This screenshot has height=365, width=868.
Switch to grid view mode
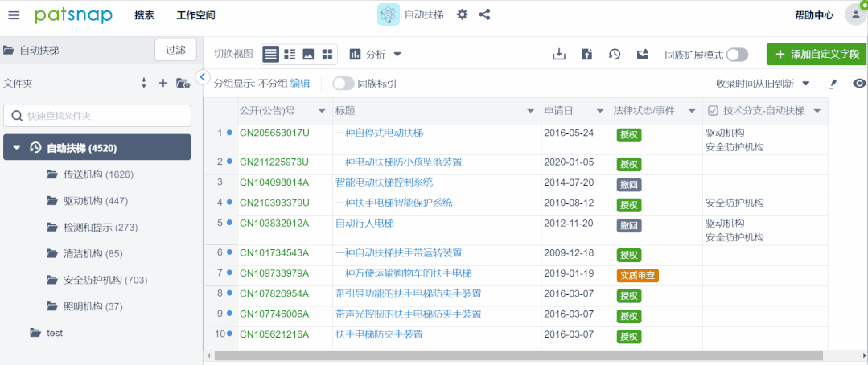[327, 54]
